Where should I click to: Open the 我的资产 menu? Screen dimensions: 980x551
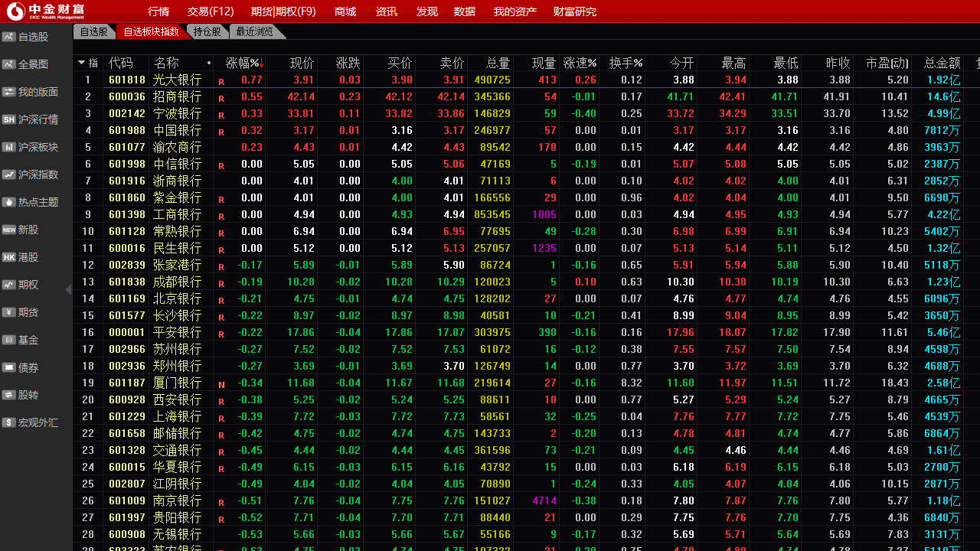coord(514,11)
